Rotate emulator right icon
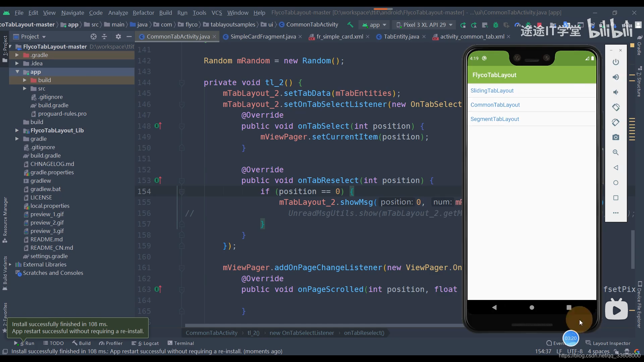 (x=616, y=122)
